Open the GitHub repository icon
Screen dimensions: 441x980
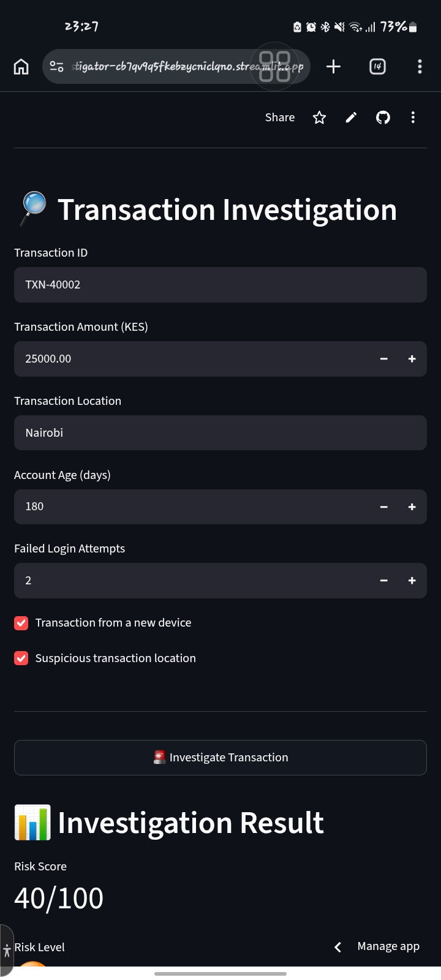383,118
